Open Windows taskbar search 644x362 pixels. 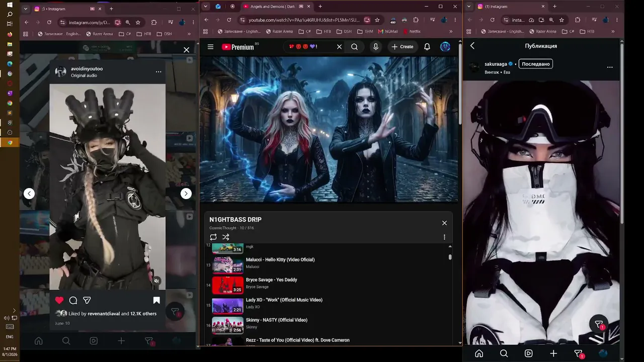pos(10,14)
